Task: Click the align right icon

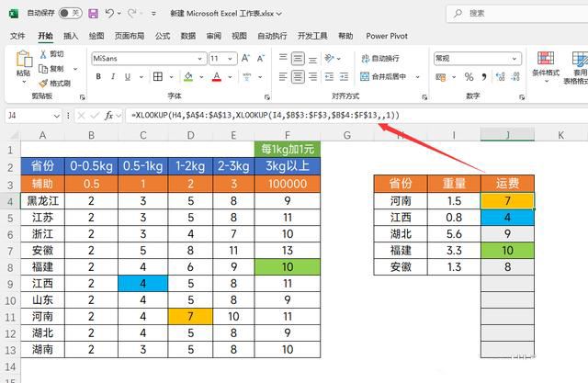Action: coord(312,77)
